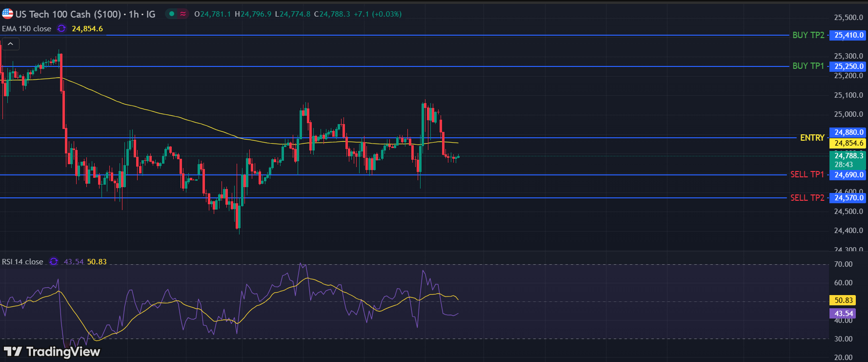This screenshot has width=868, height=362.
Task: Click the yellow EMA 24,854.6 price tag
Action: coord(848,143)
